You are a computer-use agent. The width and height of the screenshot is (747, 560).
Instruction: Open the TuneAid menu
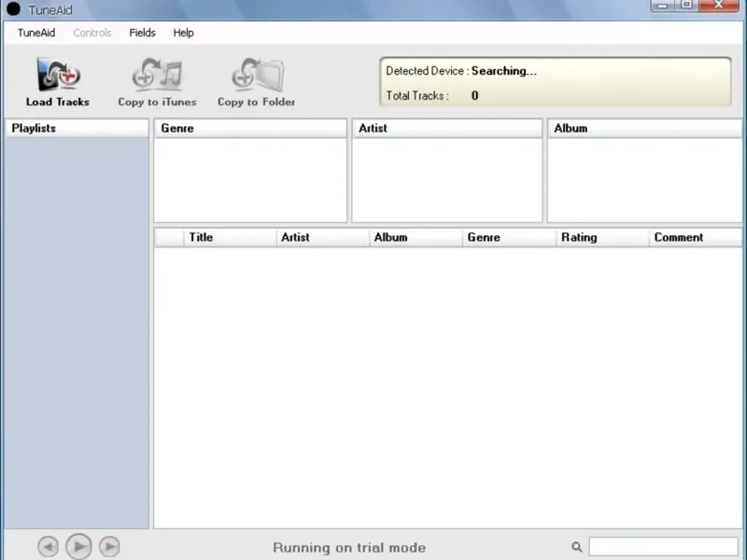pyautogui.click(x=36, y=33)
